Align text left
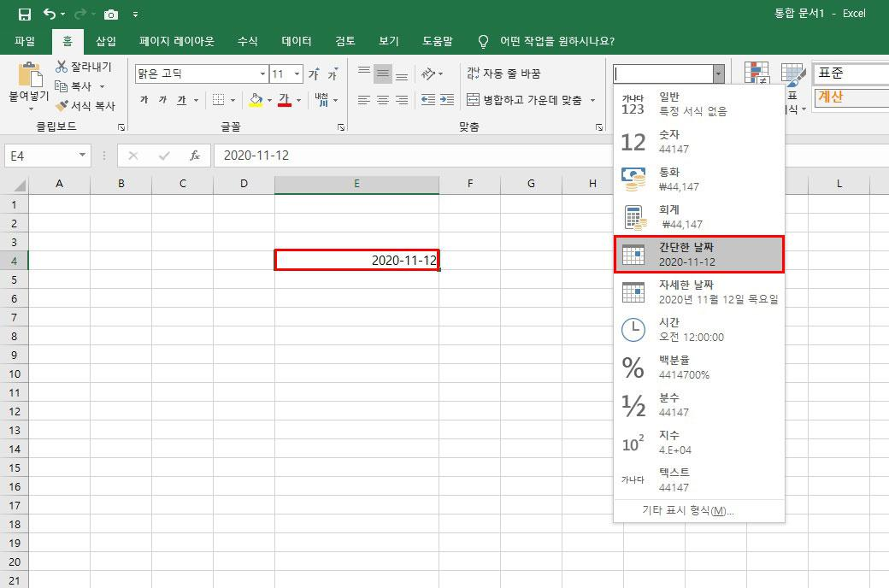This screenshot has width=889, height=588. point(364,100)
